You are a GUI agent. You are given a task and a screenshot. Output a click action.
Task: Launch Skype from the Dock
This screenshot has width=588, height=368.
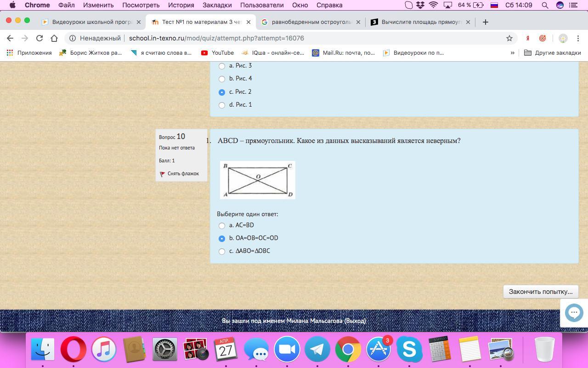(409, 350)
